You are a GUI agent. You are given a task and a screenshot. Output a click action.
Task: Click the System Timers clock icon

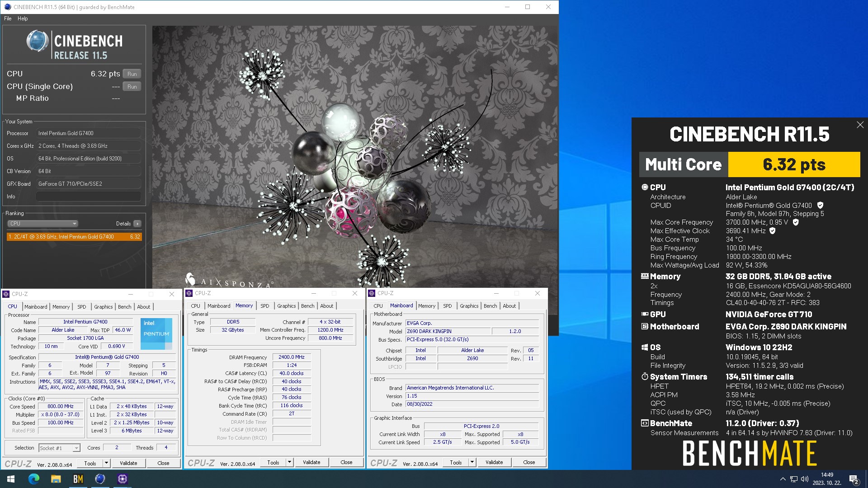point(645,376)
